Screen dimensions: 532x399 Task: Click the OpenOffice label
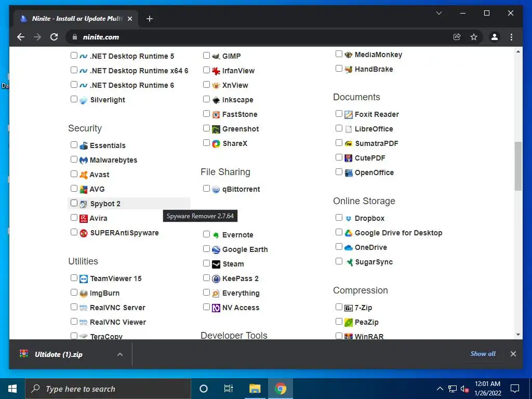click(374, 172)
